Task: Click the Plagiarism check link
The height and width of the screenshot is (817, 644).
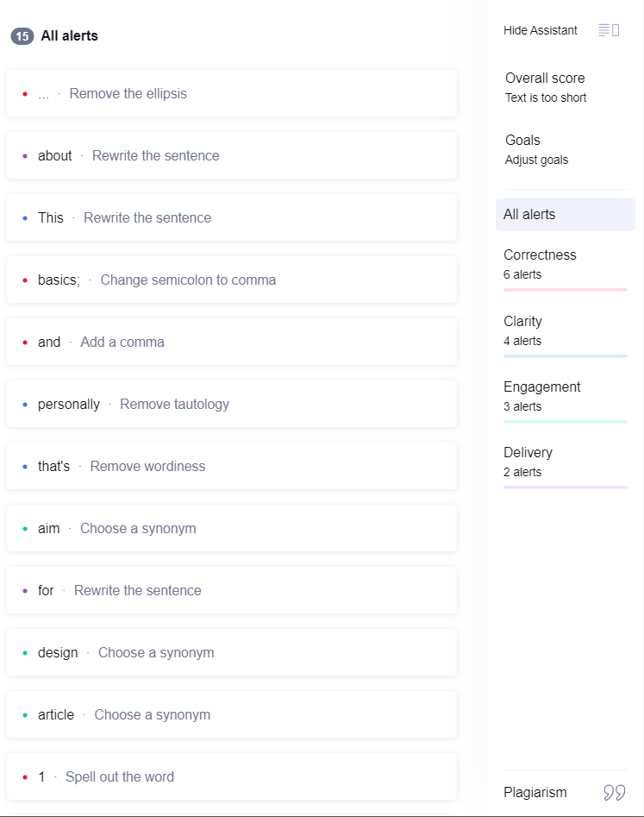Action: 535,793
